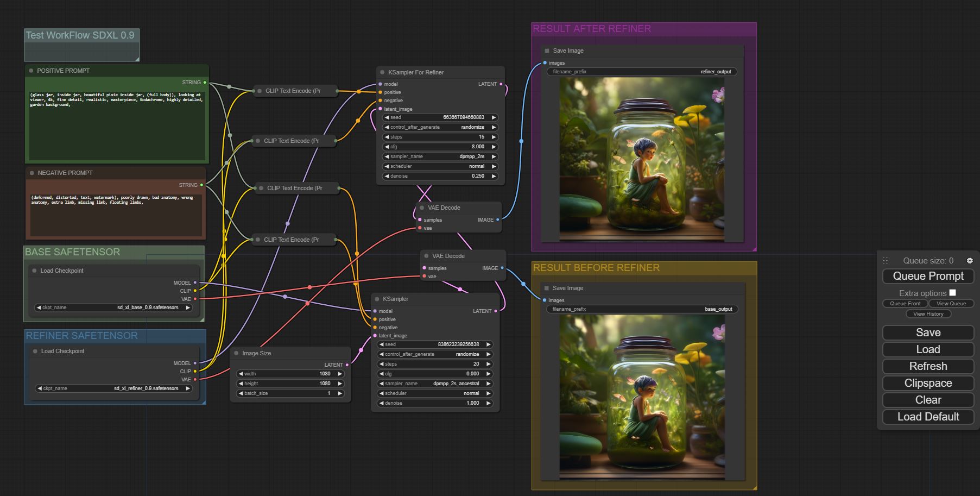Open scheduler dropdown in KSampler For Refiner
This screenshot has width=980, height=496.
pyautogui.click(x=439, y=166)
